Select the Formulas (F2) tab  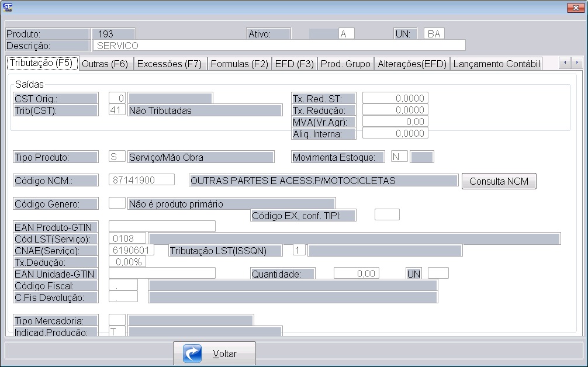(239, 64)
